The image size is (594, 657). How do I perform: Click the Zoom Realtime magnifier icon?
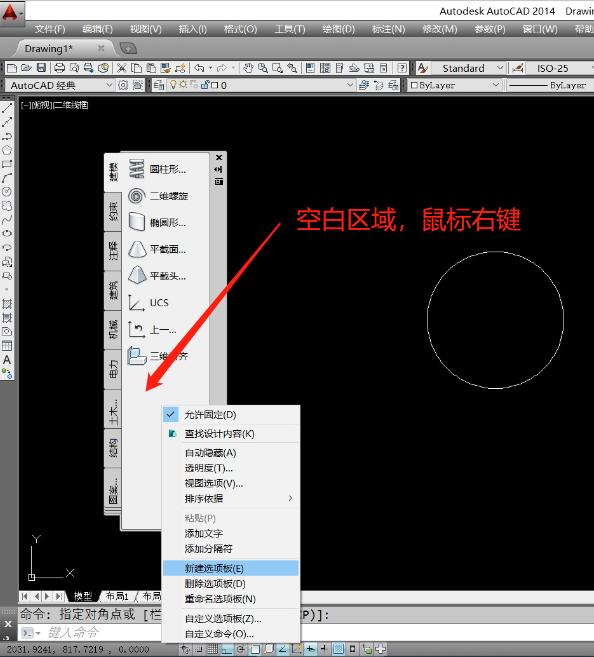tap(263, 68)
